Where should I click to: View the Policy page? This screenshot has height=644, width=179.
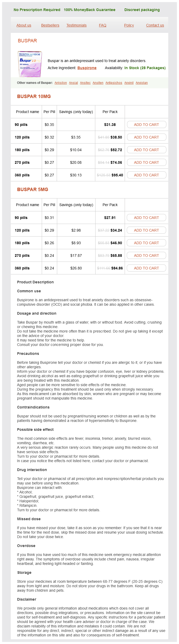click(129, 25)
